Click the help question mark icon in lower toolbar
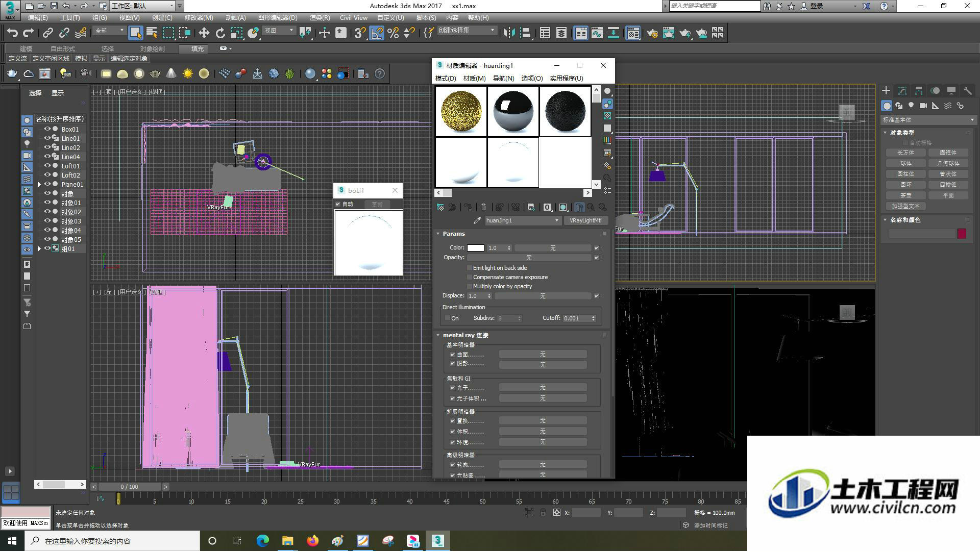 pos(380,74)
